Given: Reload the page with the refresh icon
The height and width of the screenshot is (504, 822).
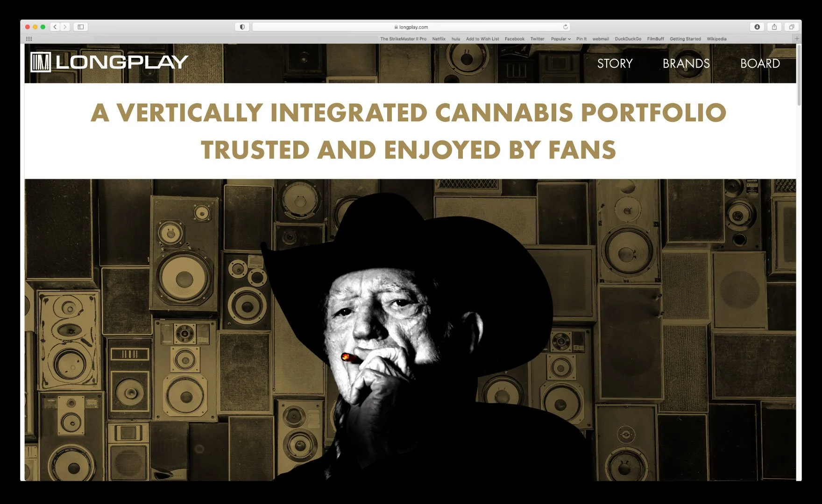Looking at the screenshot, I should tap(565, 27).
